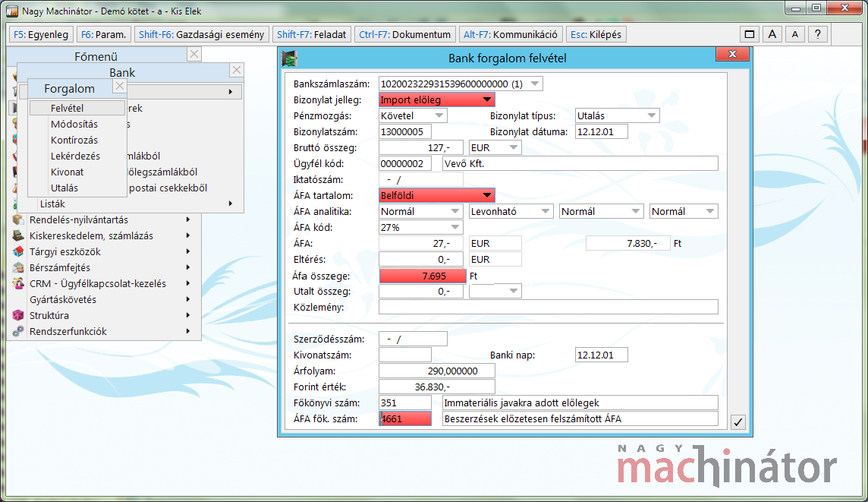868x502 pixels.
Task: Confirm form with the checkmark button
Action: tap(738, 422)
